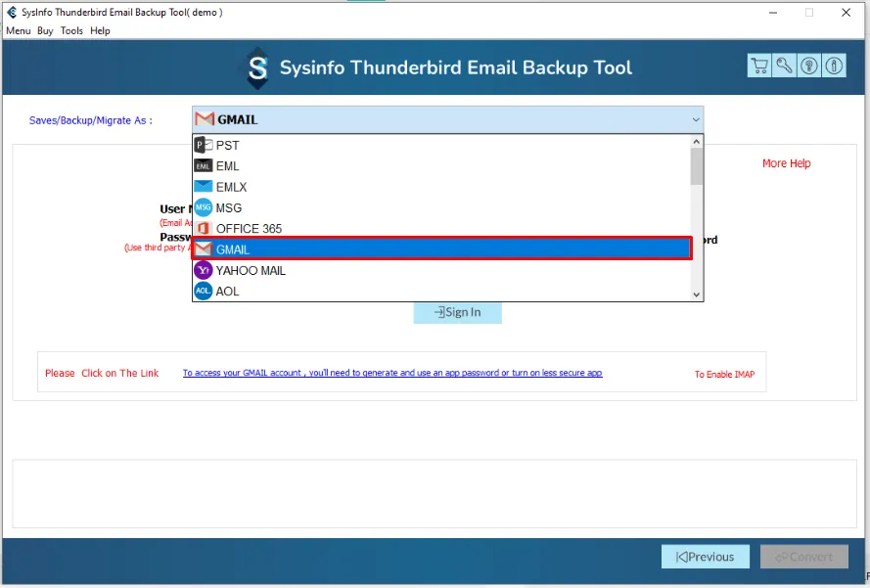Choose EML from the format list
Image resolution: width=870 pixels, height=588 pixels.
coord(441,166)
